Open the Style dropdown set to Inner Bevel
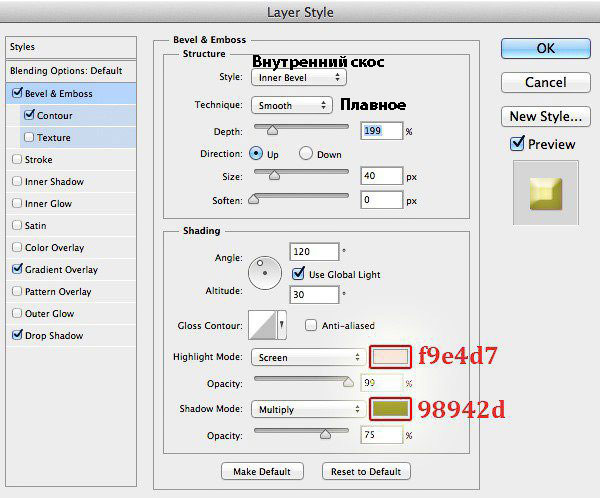 [x=299, y=77]
